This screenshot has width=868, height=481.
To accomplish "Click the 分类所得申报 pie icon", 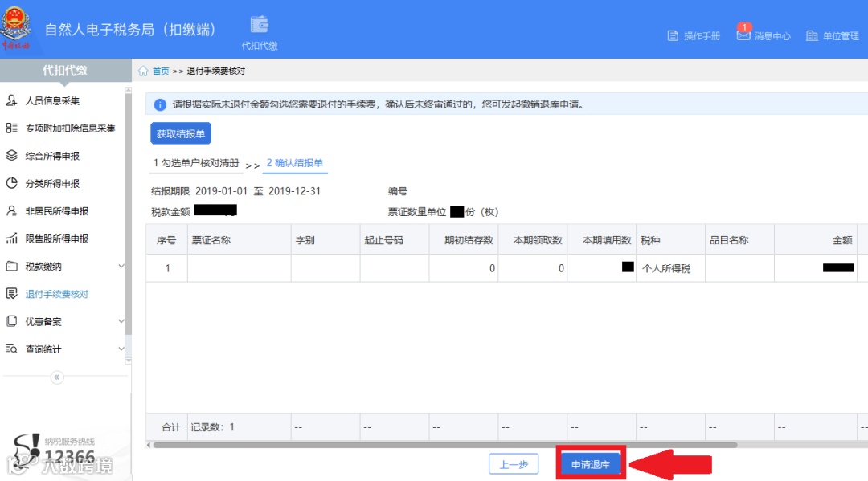I will 11,183.
